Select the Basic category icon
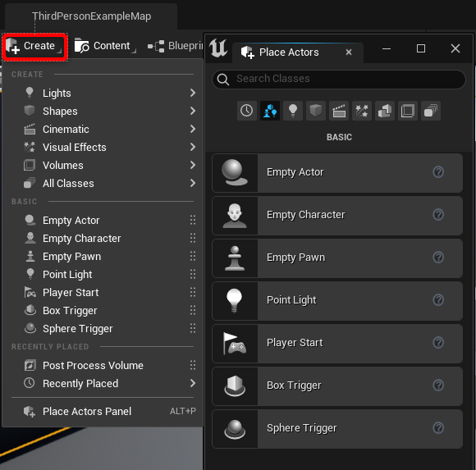This screenshot has width=476, height=470. point(270,111)
